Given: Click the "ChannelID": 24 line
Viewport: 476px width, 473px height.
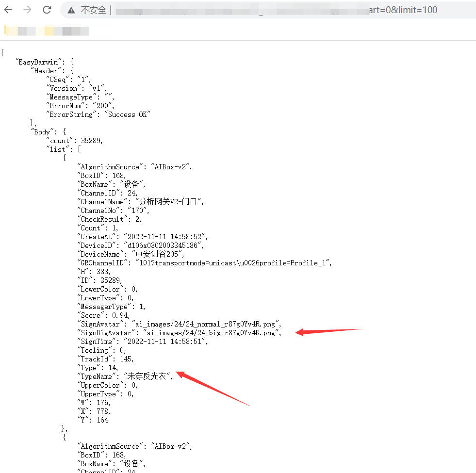Looking at the screenshot, I should pos(107,193).
